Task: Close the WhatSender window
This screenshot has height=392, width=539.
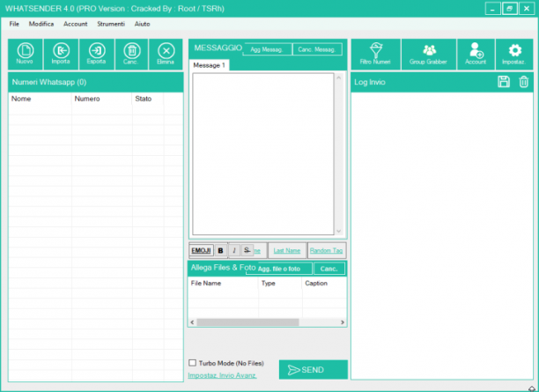Action: 527,8
